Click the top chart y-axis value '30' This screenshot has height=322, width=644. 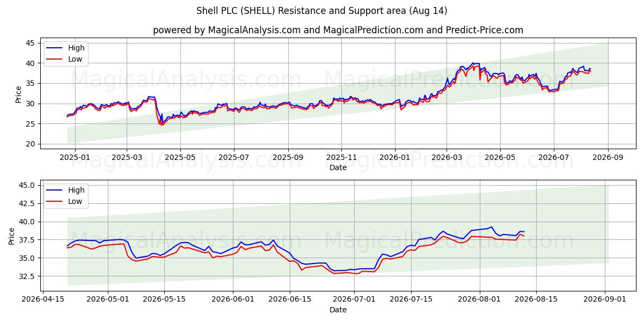(31, 104)
